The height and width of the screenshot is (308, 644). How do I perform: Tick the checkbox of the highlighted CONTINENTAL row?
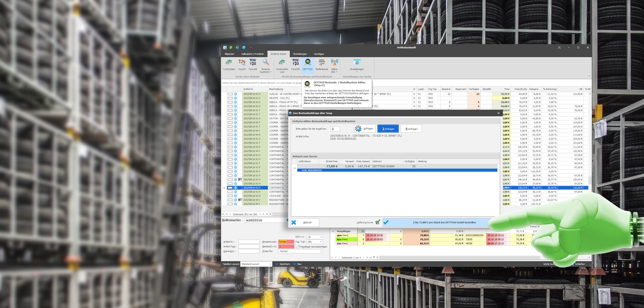230,188
